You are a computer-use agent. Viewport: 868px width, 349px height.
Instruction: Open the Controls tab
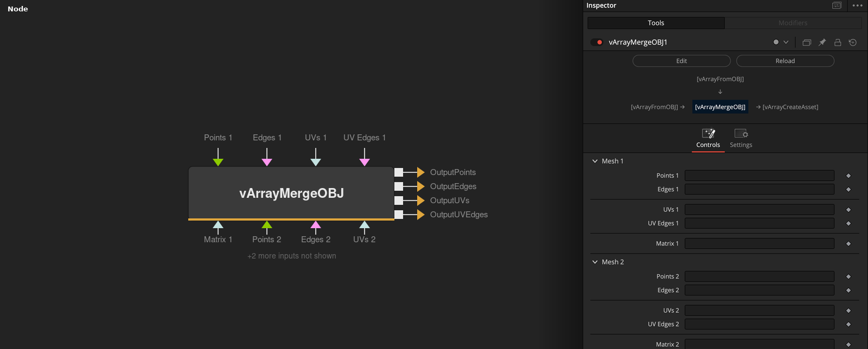coord(708,139)
